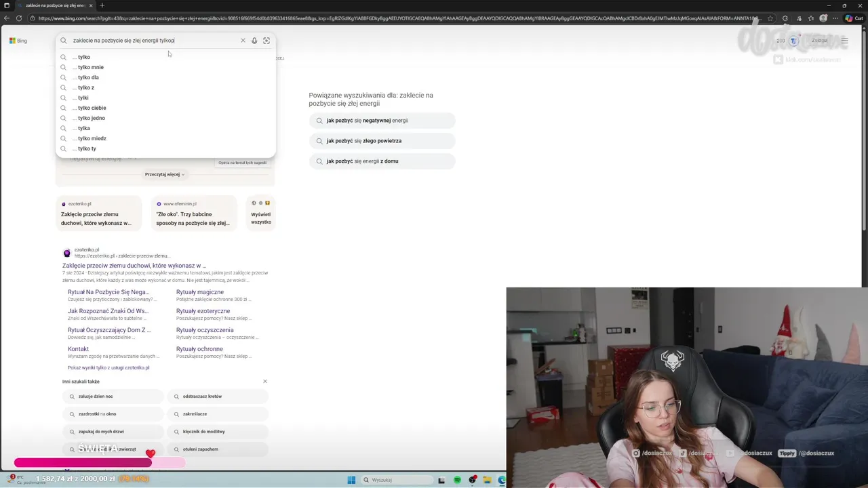This screenshot has height=488, width=868.
Task: Reload the page with the refresh icon
Action: tap(19, 18)
